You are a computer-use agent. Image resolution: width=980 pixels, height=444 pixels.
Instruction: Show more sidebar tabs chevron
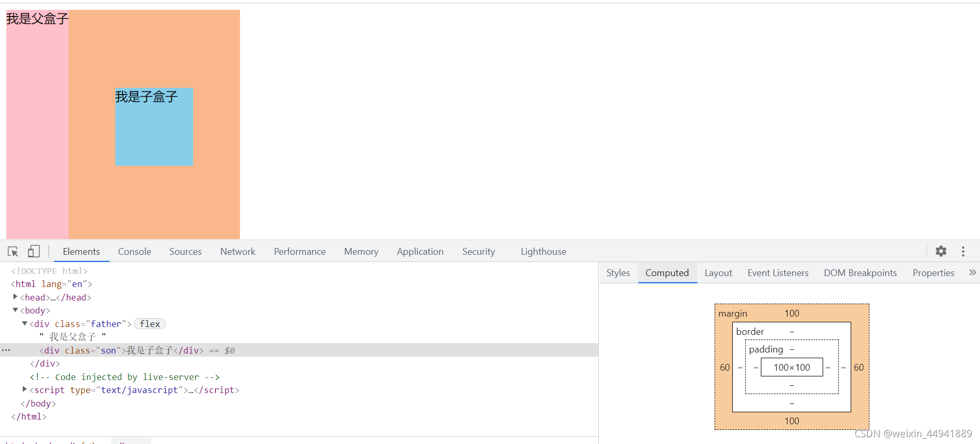(x=972, y=272)
